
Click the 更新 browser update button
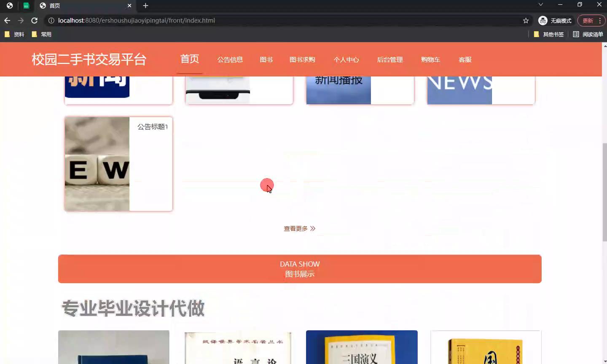[588, 20]
